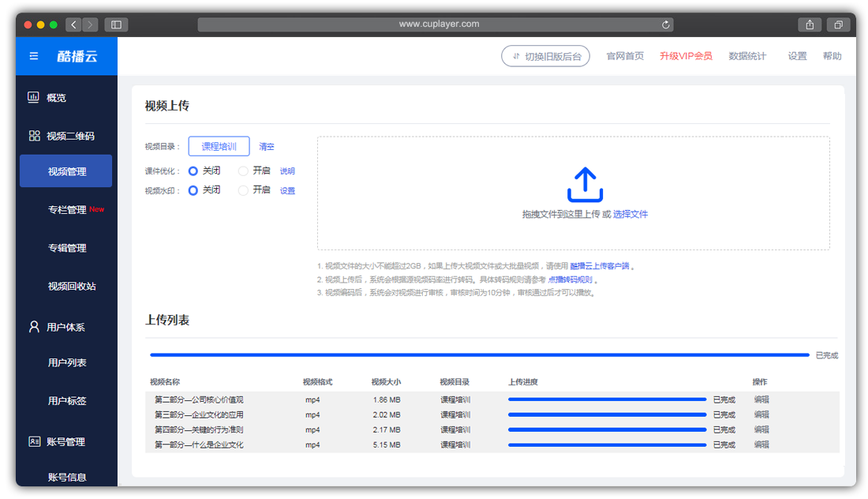This screenshot has width=868, height=499.
Task: Select 课件优化 关闭 radio button
Action: click(193, 171)
